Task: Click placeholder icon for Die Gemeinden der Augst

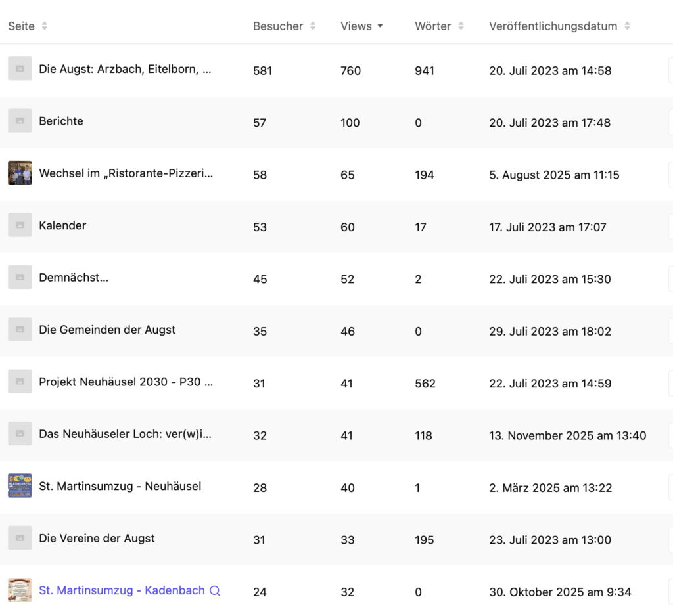Action: coord(20,330)
